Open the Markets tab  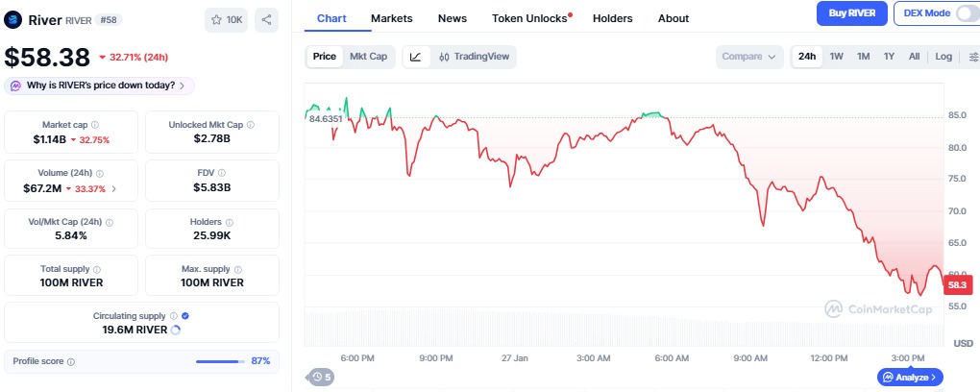click(391, 18)
